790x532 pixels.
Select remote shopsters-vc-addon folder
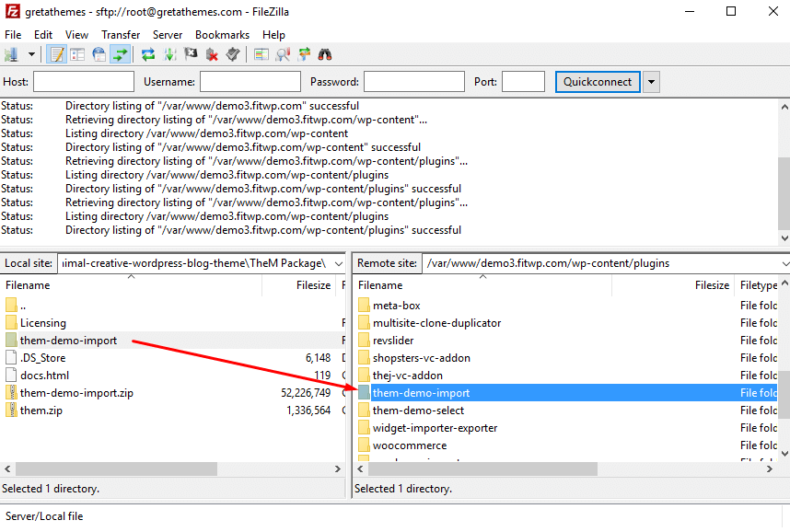coord(566,358)
